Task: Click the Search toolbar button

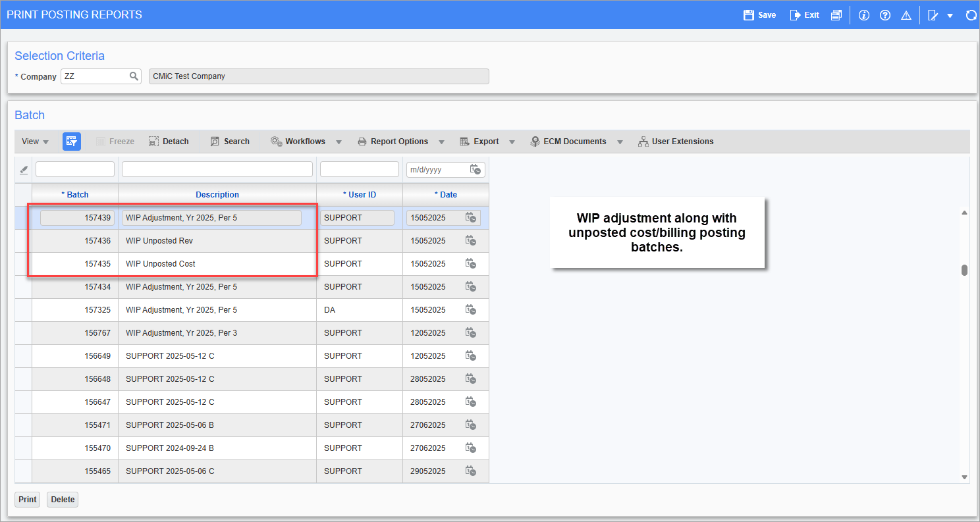Action: coord(230,142)
